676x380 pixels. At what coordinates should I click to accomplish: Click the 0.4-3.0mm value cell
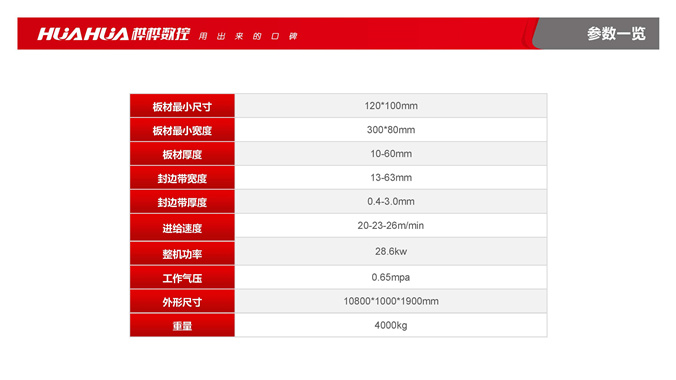(391, 201)
